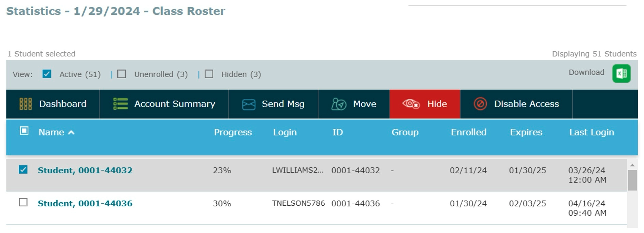Click the Disable Access prohibited icon

(480, 104)
